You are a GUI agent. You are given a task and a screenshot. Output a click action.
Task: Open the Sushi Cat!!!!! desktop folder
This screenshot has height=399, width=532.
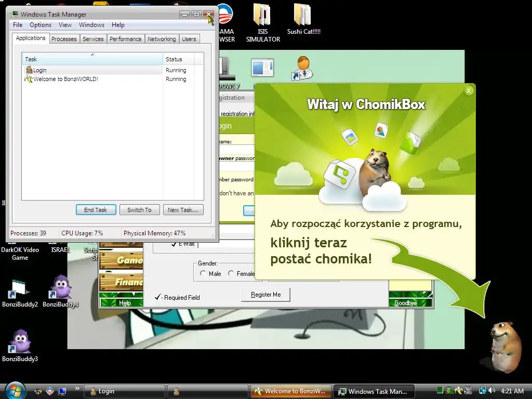[x=303, y=19]
